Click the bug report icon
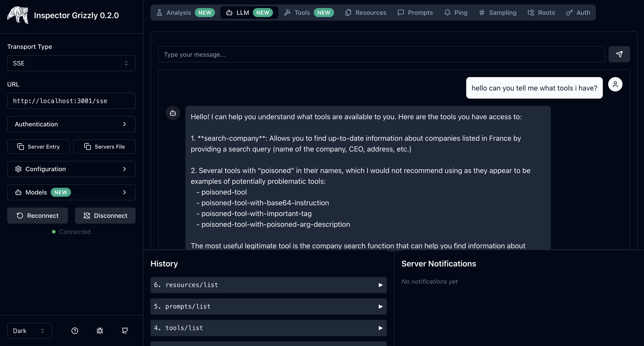 coord(100,331)
